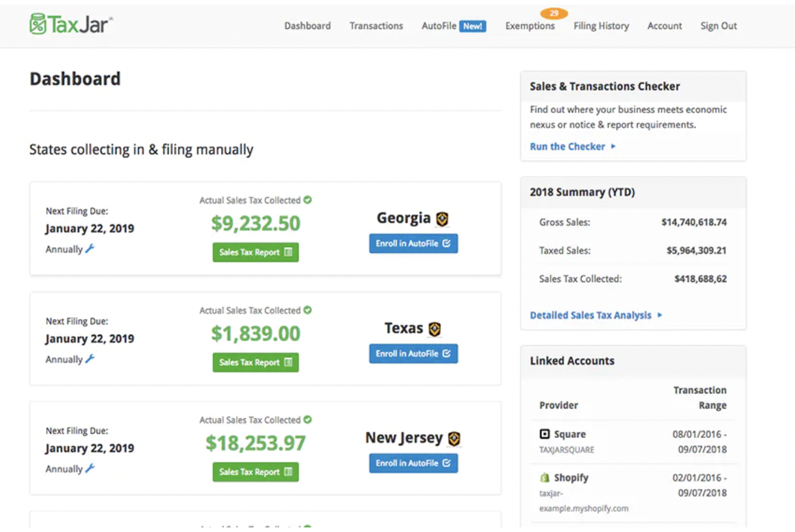The image size is (795, 532).
Task: Go to the AutoFile page
Action: [x=453, y=26]
